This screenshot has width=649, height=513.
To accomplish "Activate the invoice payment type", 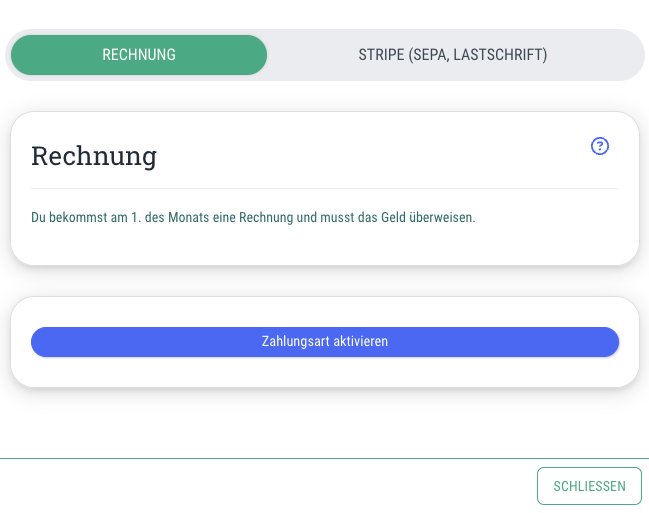I will pos(325,342).
